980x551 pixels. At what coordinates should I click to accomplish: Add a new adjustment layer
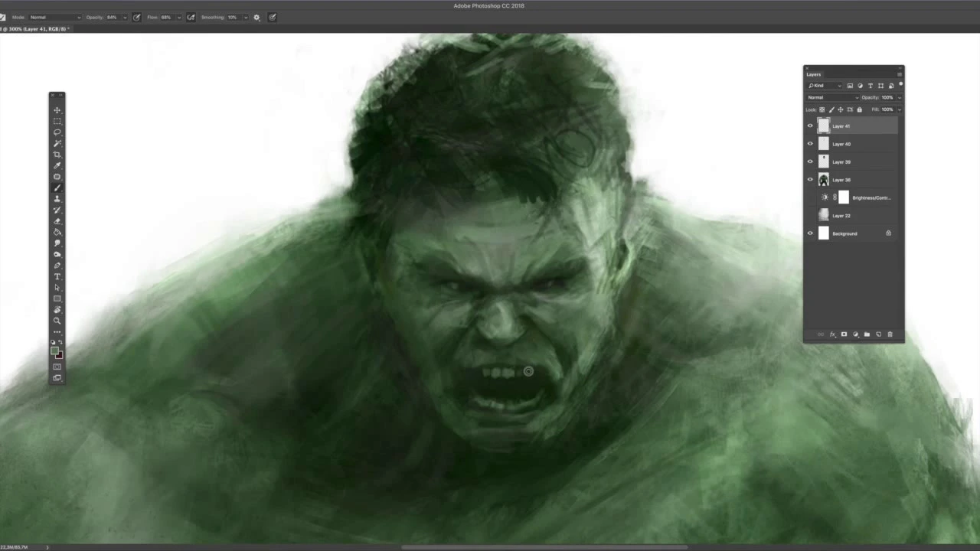[855, 334]
